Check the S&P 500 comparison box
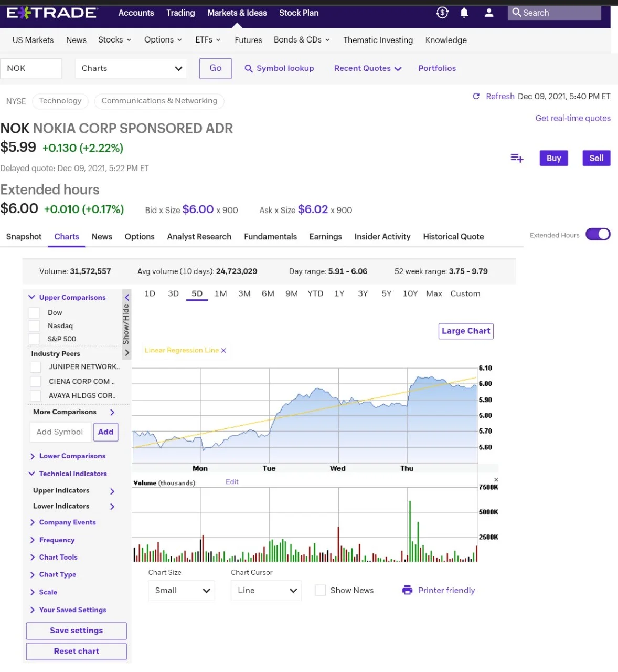Screen dimensions: 618x672 (35, 339)
